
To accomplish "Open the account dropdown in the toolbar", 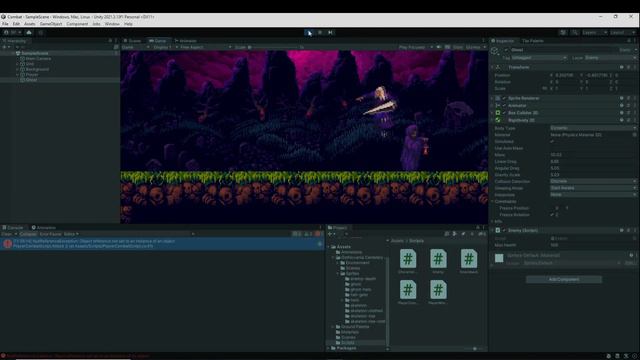I will [x=13, y=33].
